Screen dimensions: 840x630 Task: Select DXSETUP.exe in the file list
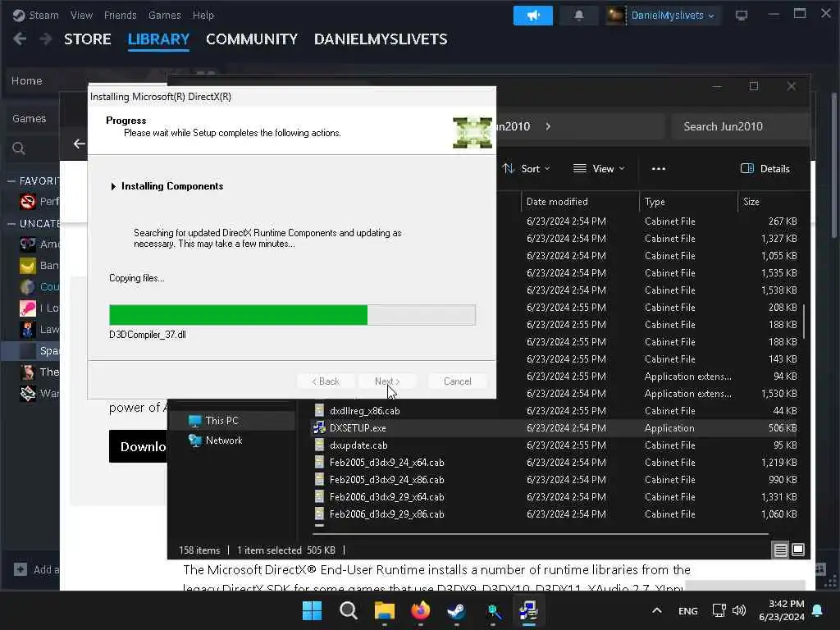[x=358, y=428]
